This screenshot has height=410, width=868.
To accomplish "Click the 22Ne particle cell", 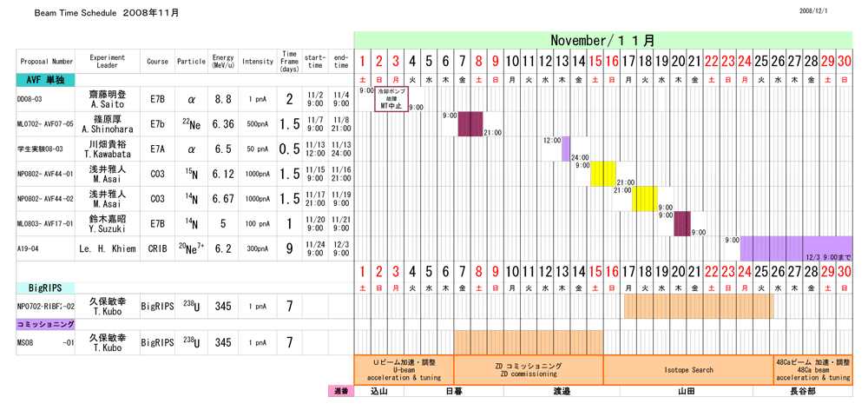I will click(191, 125).
